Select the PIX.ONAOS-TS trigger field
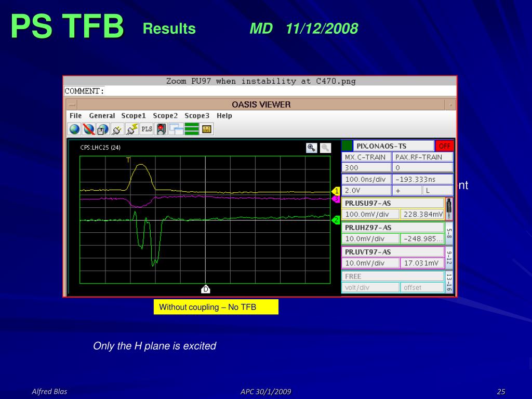532x399 pixels. tap(394, 146)
